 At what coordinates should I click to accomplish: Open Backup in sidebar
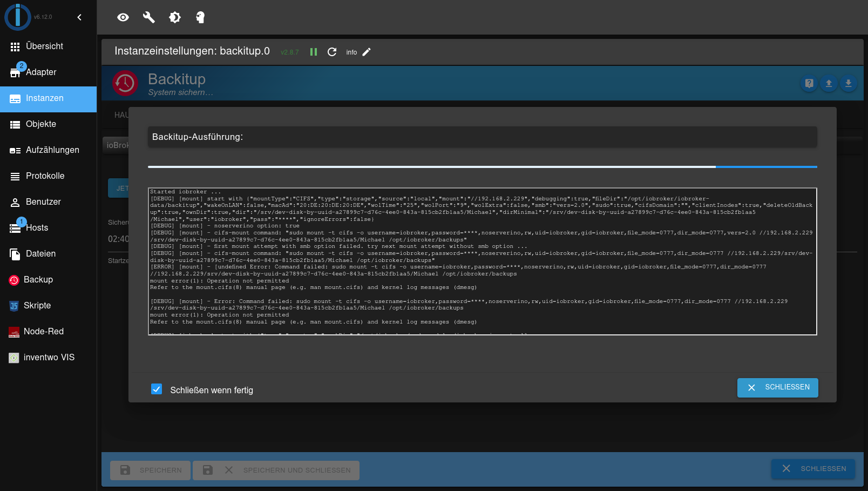(49, 280)
